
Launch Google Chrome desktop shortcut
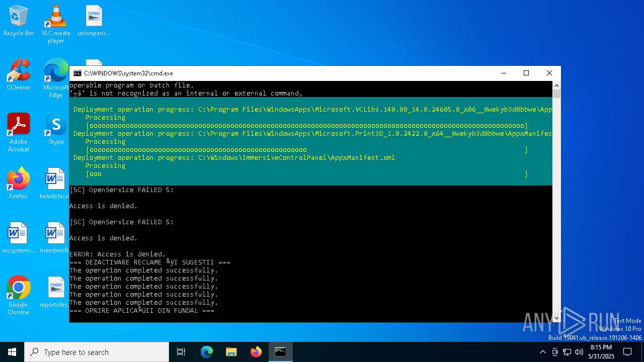click(19, 296)
